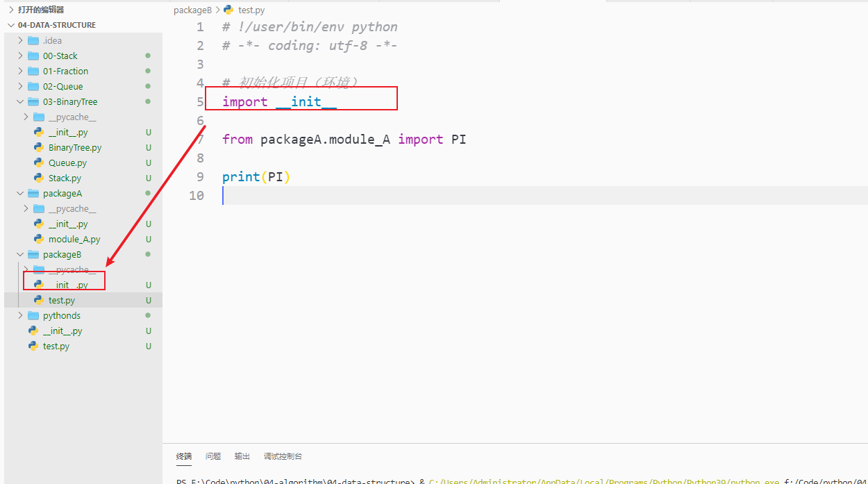
Task: Expand the 01-Fraction folder chevron
Action: 20,71
